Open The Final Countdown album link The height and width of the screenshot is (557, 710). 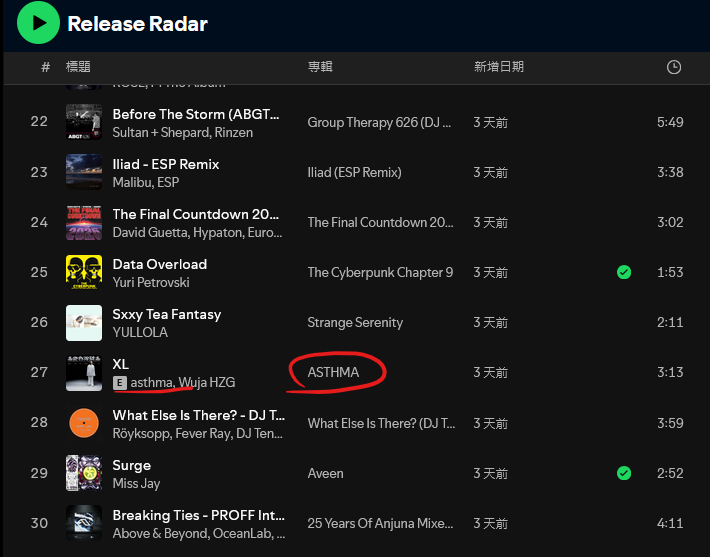380,222
